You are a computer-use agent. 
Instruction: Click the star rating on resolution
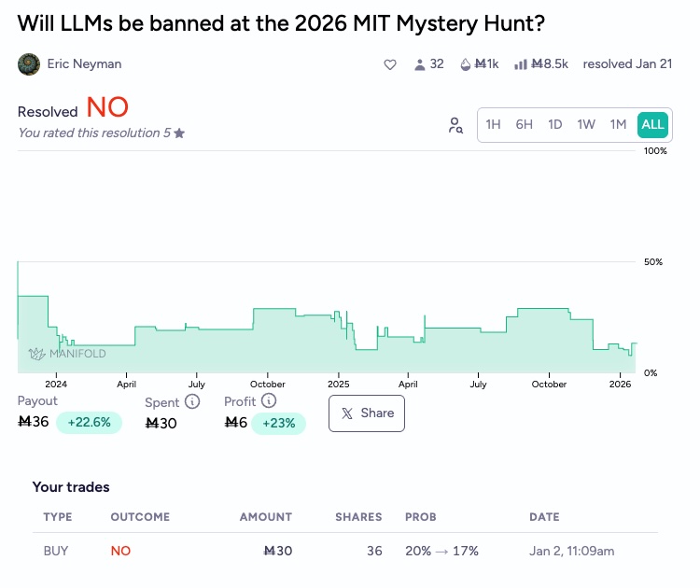pyautogui.click(x=179, y=133)
